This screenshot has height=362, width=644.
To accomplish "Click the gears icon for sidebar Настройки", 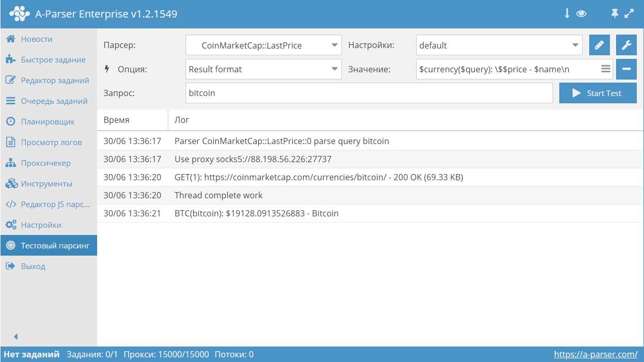I will [x=11, y=225].
